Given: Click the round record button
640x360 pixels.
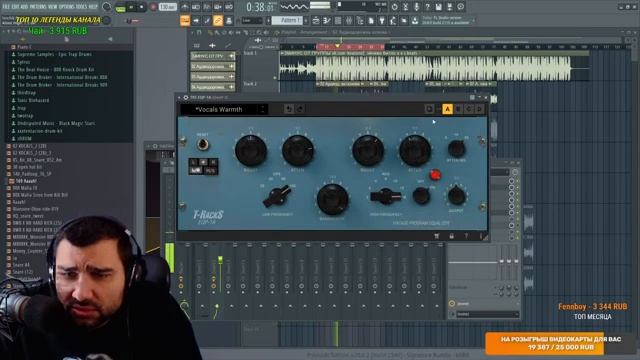Looking at the screenshot, I should pos(153,7).
